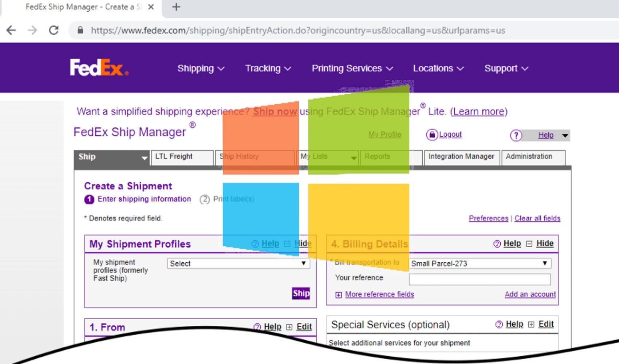
Task: Click the collapse icon in My Shipment Profiles header
Action: [287, 244]
